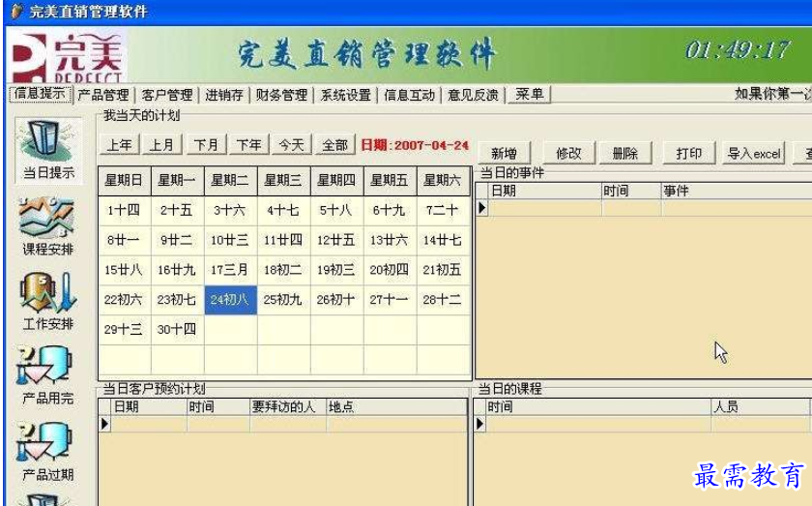The image size is (812, 506).
Task: Select calendar day 15廿八
Action: click(125, 270)
